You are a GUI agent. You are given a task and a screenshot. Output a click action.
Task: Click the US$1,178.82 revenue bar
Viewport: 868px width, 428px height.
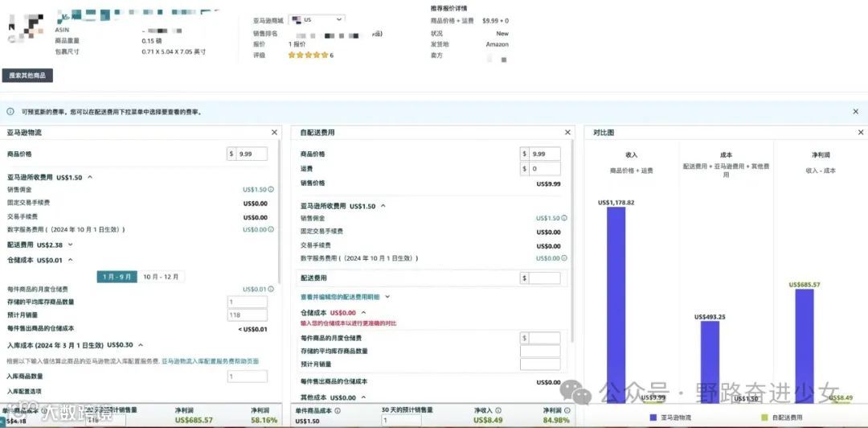pyautogui.click(x=616, y=305)
